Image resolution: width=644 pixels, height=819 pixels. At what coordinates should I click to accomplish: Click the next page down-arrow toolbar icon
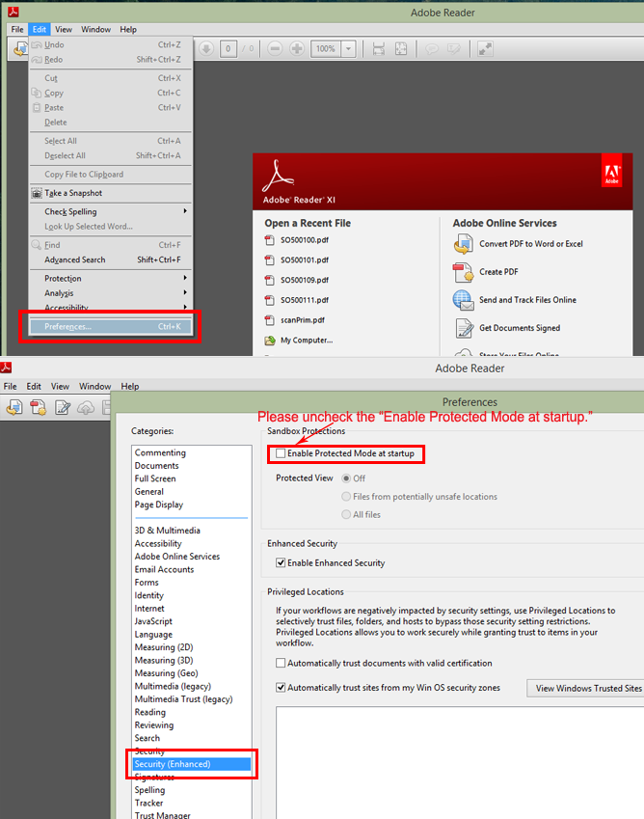[206, 49]
